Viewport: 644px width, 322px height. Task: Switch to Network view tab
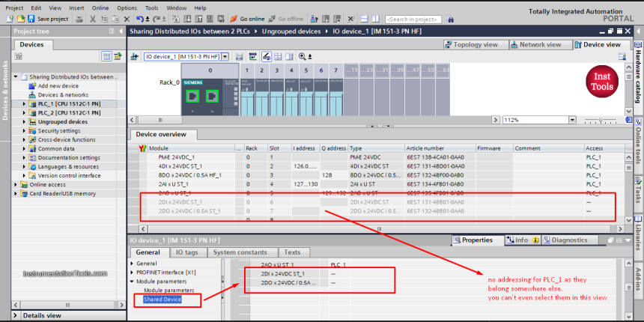(540, 44)
